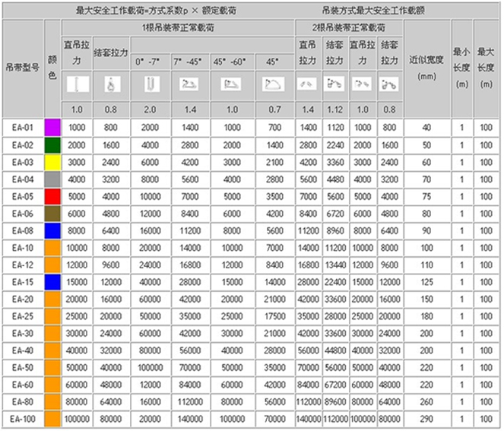Click model label EA-60
Image resolution: width=504 pixels, height=431 pixels.
pyautogui.click(x=23, y=385)
